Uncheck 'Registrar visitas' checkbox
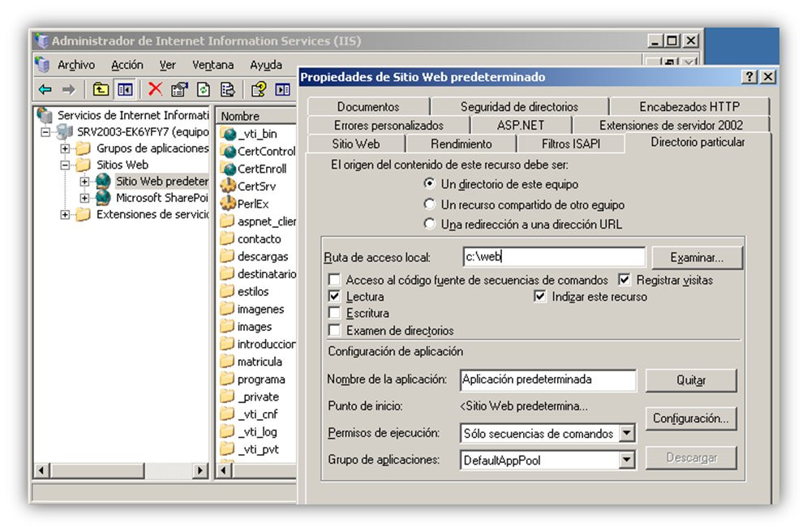 point(625,279)
